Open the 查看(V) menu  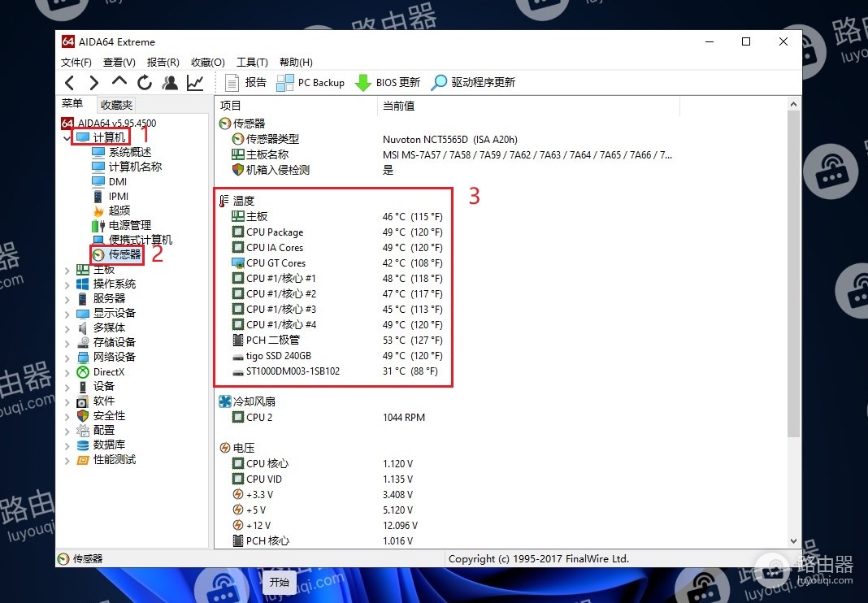[x=119, y=62]
